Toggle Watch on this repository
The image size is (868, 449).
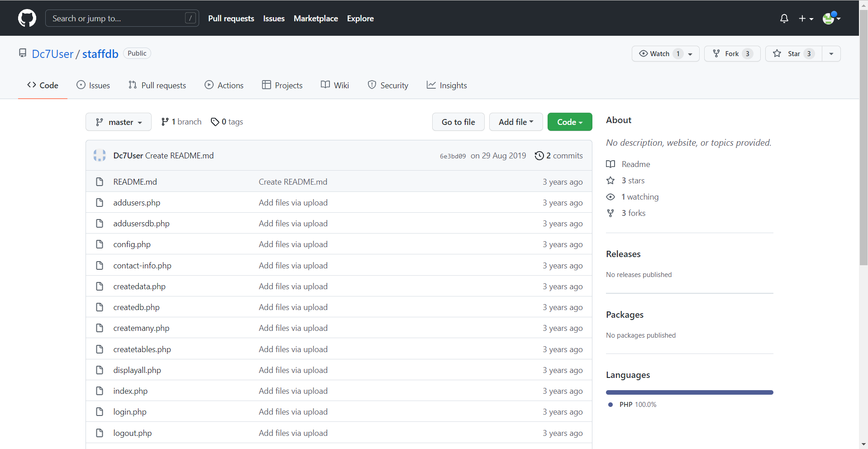coord(654,54)
